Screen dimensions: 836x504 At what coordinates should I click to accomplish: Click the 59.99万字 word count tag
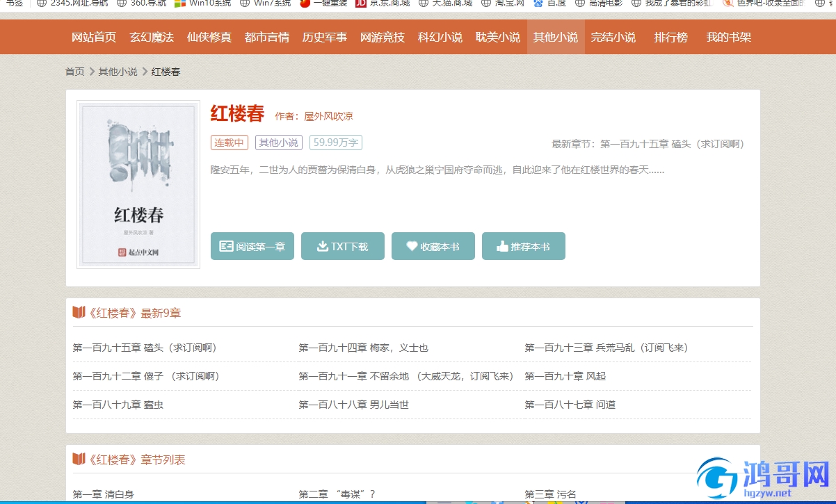336,143
